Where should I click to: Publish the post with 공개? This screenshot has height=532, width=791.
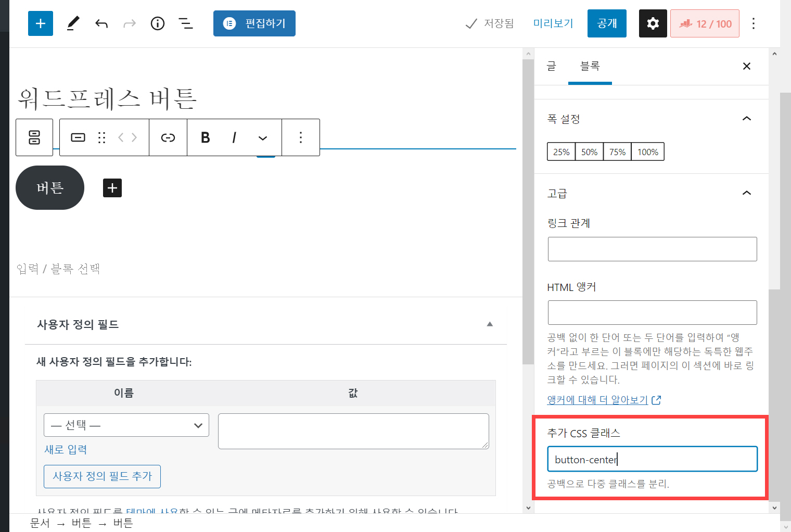tap(607, 23)
